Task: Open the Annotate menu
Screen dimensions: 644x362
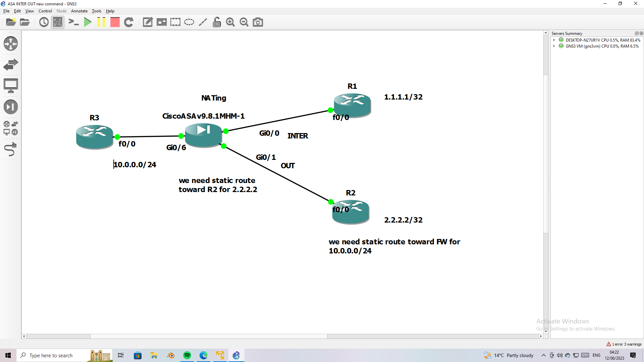Action: [79, 11]
